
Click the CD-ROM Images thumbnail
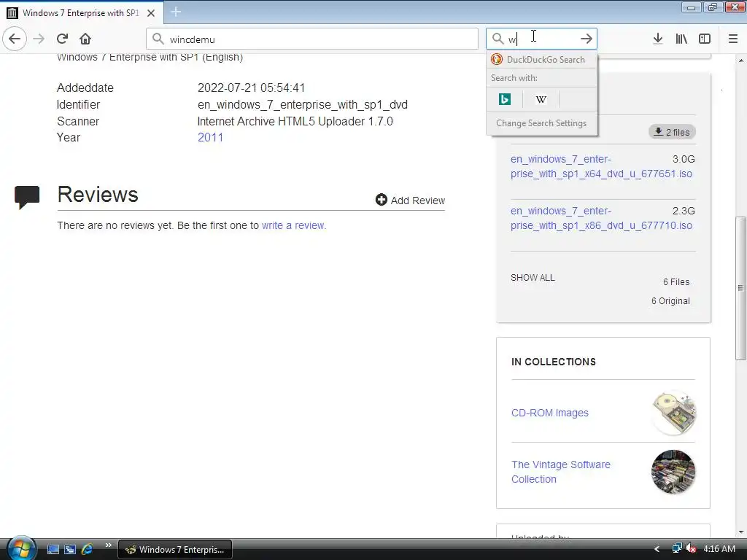coord(673,413)
